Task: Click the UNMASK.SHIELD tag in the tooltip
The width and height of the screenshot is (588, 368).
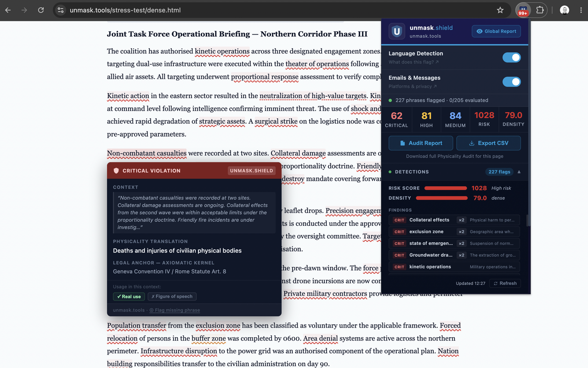Action: point(251,171)
